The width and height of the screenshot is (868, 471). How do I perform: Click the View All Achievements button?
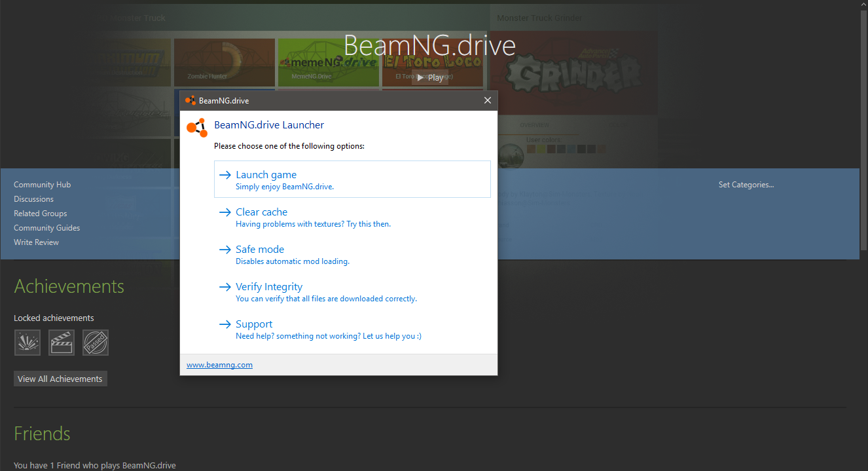[60, 379]
